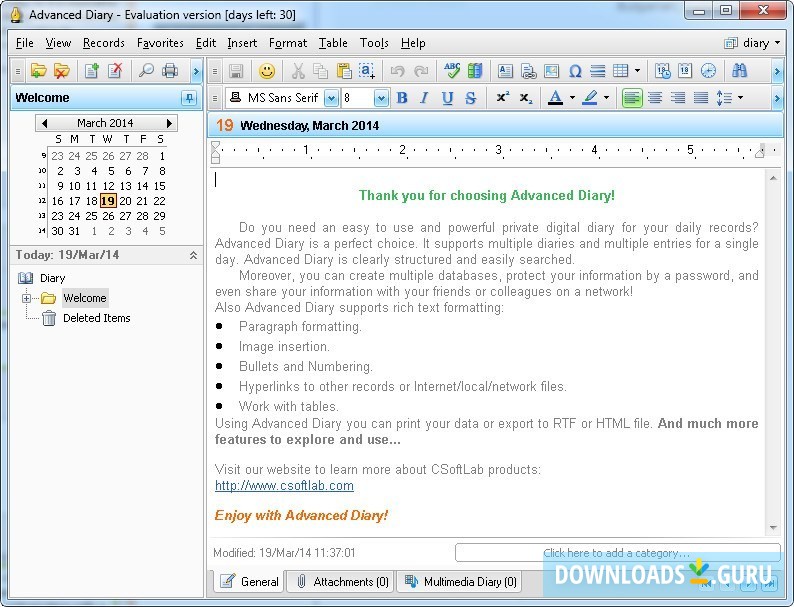Viewport: 794px width, 607px height.
Task: Insert current date calendar icon
Action: 685,71
